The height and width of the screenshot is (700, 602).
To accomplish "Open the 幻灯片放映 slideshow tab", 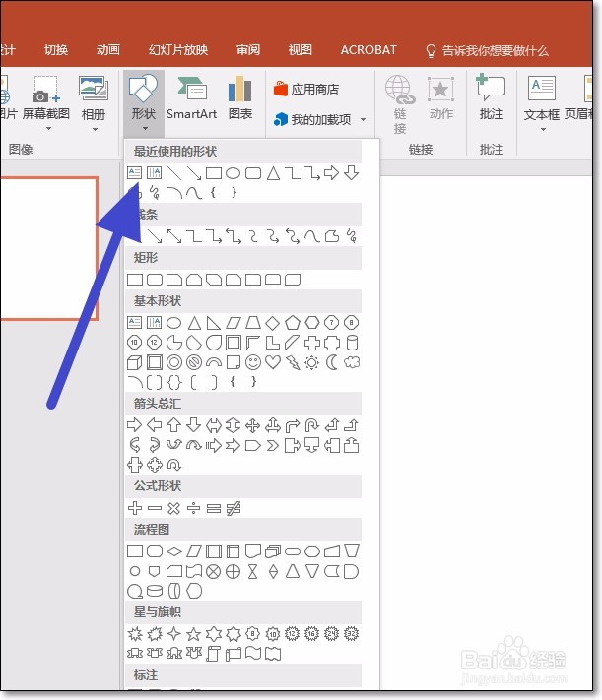I will click(x=178, y=49).
